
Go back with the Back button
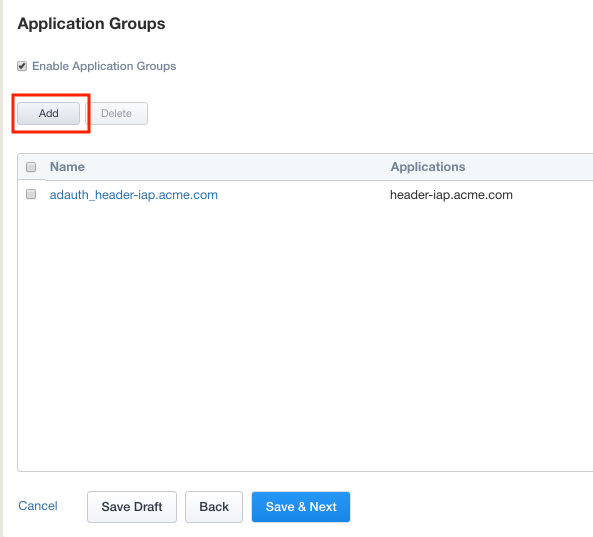tap(214, 507)
